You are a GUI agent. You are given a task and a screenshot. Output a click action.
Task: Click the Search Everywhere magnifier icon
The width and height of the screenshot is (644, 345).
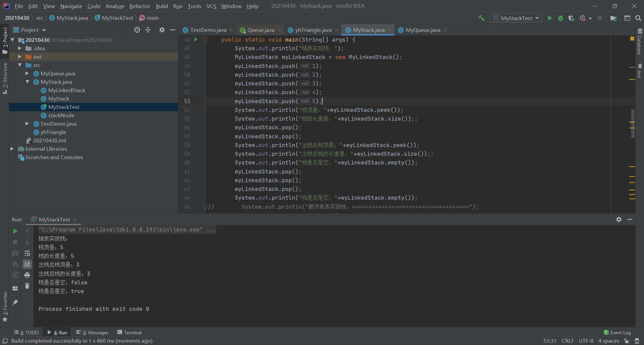[x=638, y=18]
